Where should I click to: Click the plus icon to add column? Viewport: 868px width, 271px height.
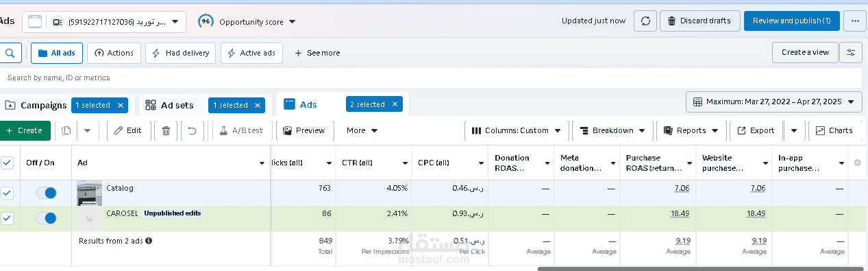point(857,163)
